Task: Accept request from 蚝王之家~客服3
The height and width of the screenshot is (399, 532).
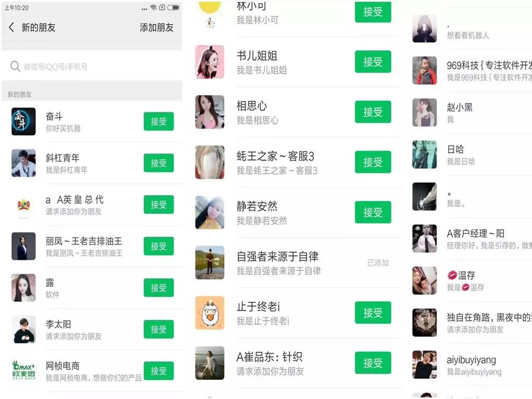Action: [x=373, y=162]
